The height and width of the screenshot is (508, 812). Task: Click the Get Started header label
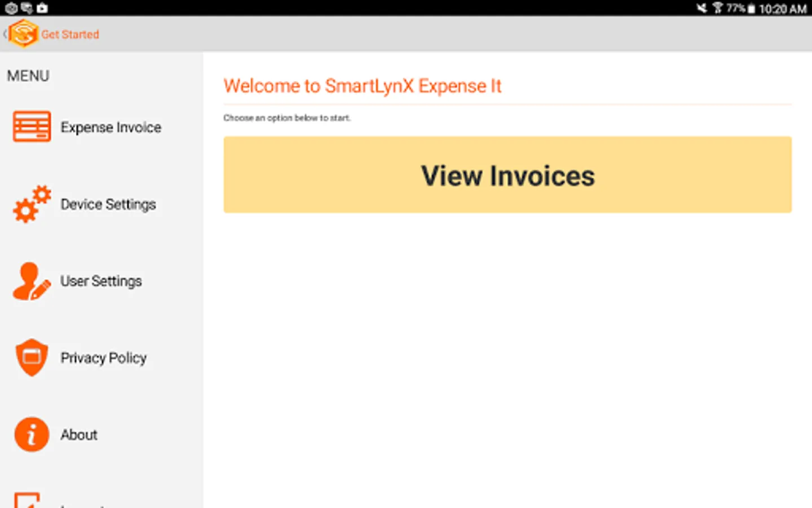(70, 34)
